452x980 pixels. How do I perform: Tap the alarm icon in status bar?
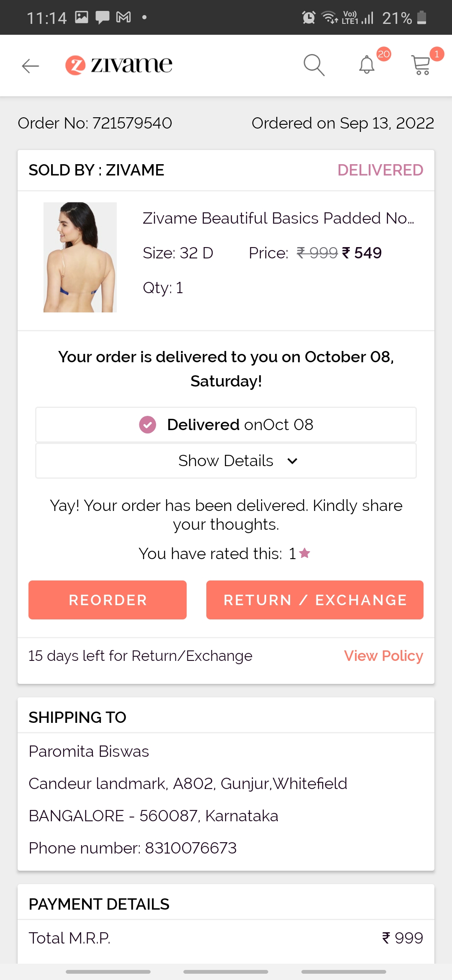click(x=308, y=18)
